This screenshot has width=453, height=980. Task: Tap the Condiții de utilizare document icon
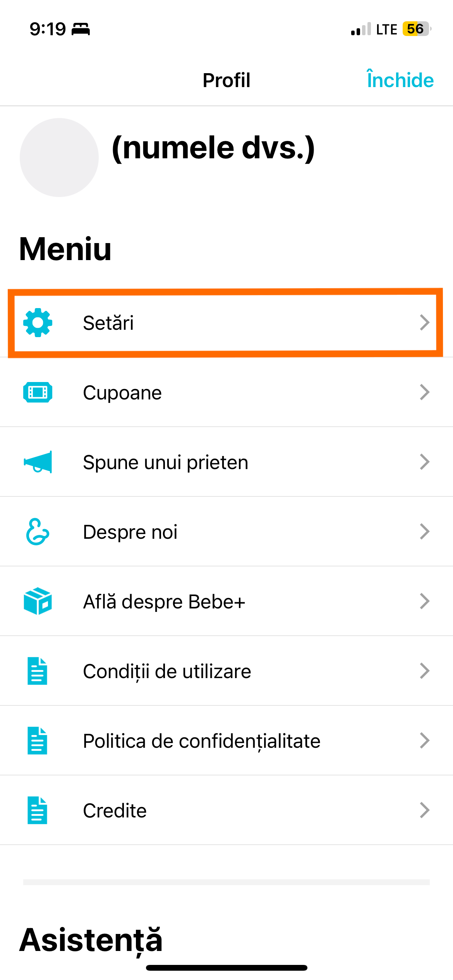[38, 671]
